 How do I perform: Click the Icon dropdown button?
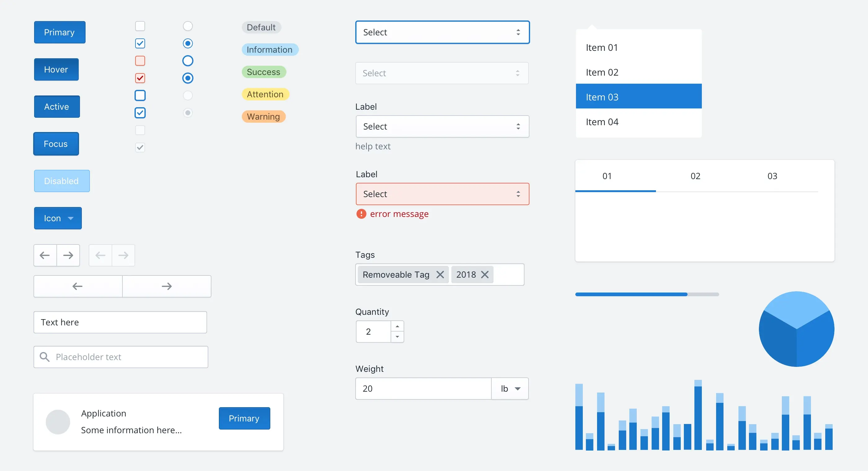(x=58, y=218)
